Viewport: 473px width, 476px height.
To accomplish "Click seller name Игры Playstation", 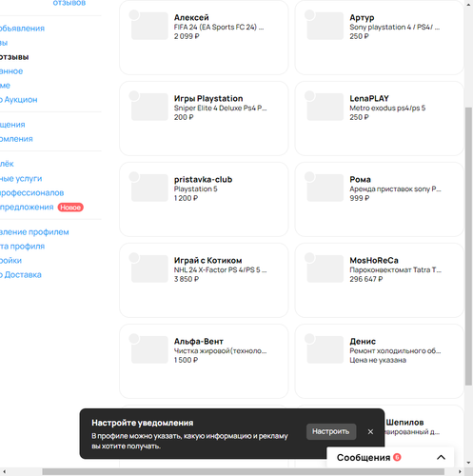I will [x=208, y=98].
